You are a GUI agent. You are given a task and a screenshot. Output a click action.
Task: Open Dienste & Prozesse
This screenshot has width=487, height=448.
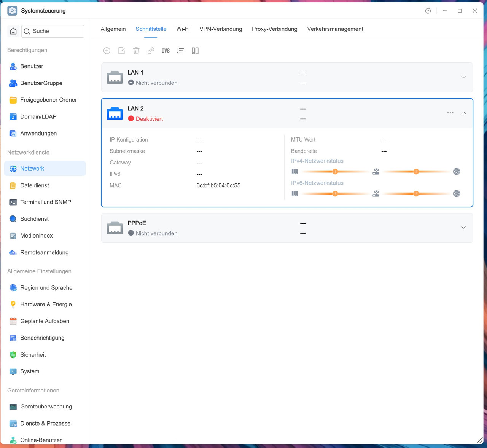45,423
